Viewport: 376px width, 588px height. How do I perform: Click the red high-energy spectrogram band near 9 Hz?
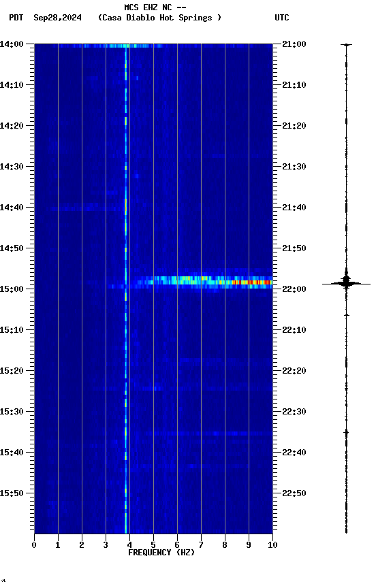click(x=252, y=282)
